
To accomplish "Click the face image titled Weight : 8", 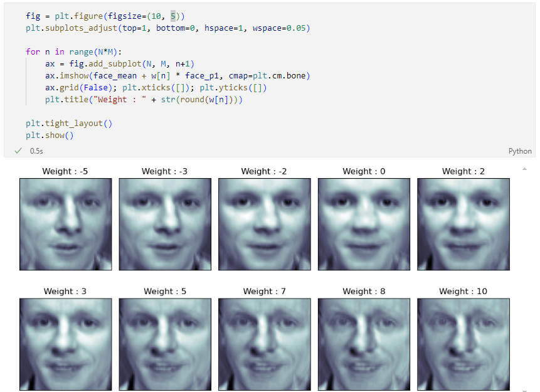I will click(x=364, y=344).
